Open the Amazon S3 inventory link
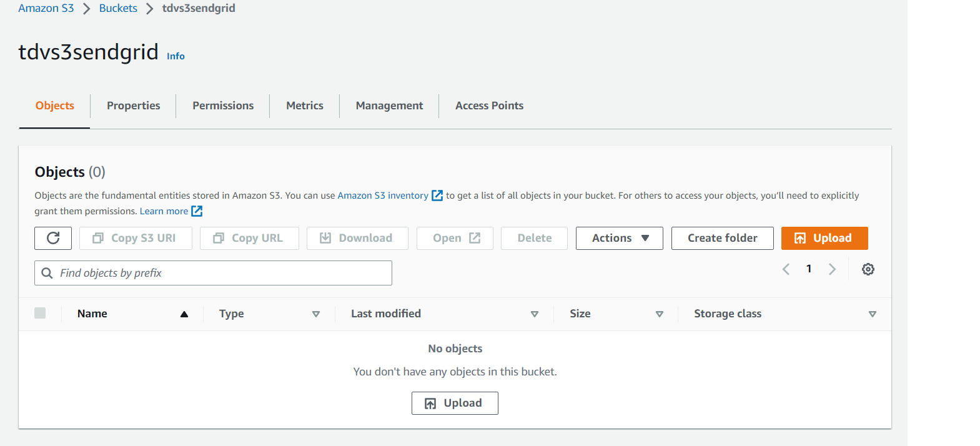The width and height of the screenshot is (980, 446). tap(383, 196)
